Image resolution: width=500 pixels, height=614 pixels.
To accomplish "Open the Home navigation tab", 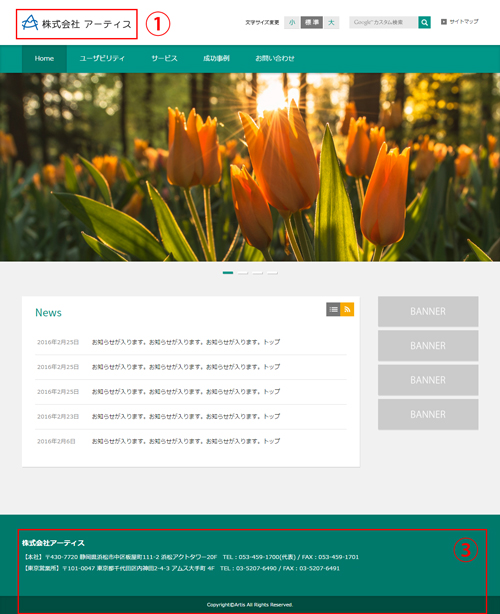I will [44, 59].
